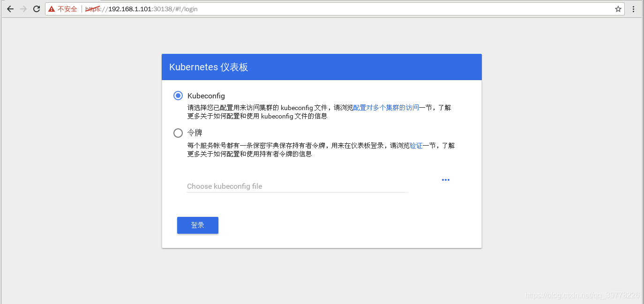Open the 配置对多个集群的访问 link
The image size is (644, 304).
click(384, 107)
